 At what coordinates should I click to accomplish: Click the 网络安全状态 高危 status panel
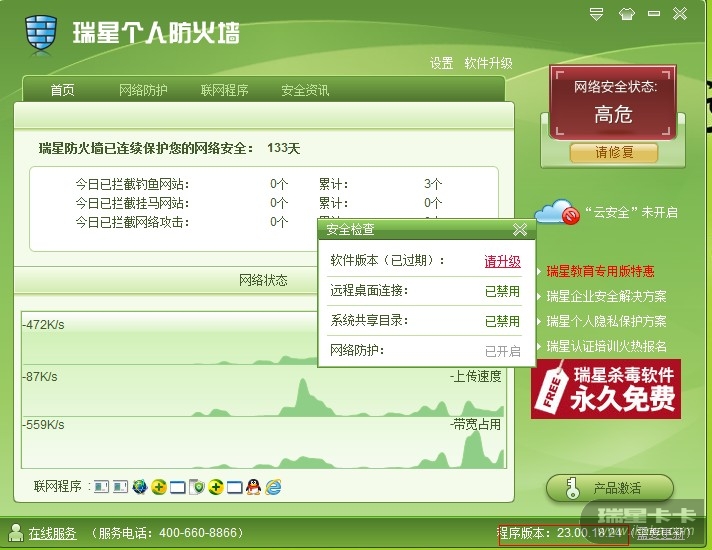pos(613,102)
